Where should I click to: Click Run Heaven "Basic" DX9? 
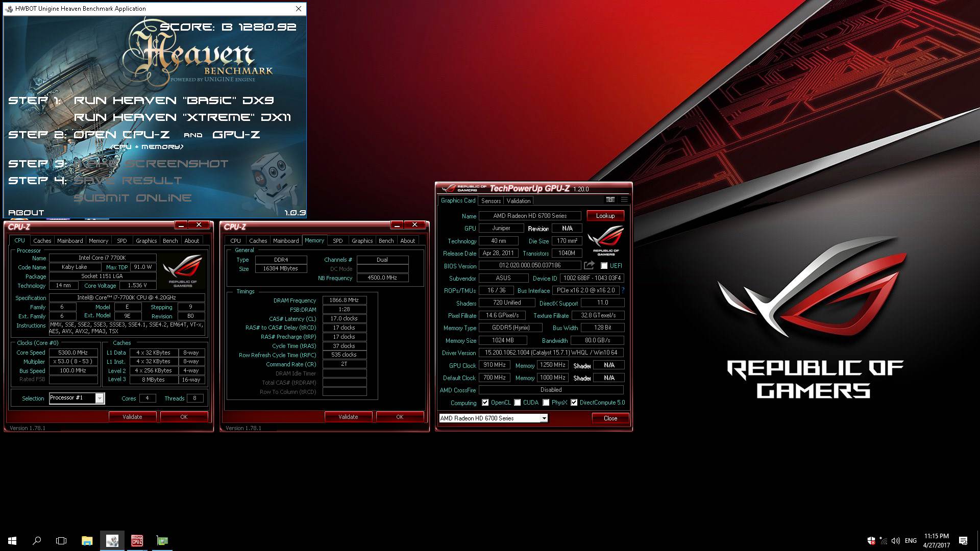click(x=174, y=101)
